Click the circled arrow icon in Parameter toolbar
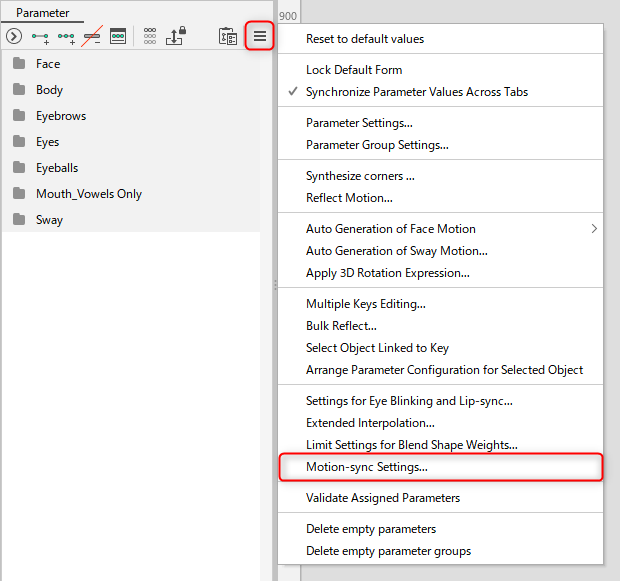620x581 pixels. click(14, 36)
